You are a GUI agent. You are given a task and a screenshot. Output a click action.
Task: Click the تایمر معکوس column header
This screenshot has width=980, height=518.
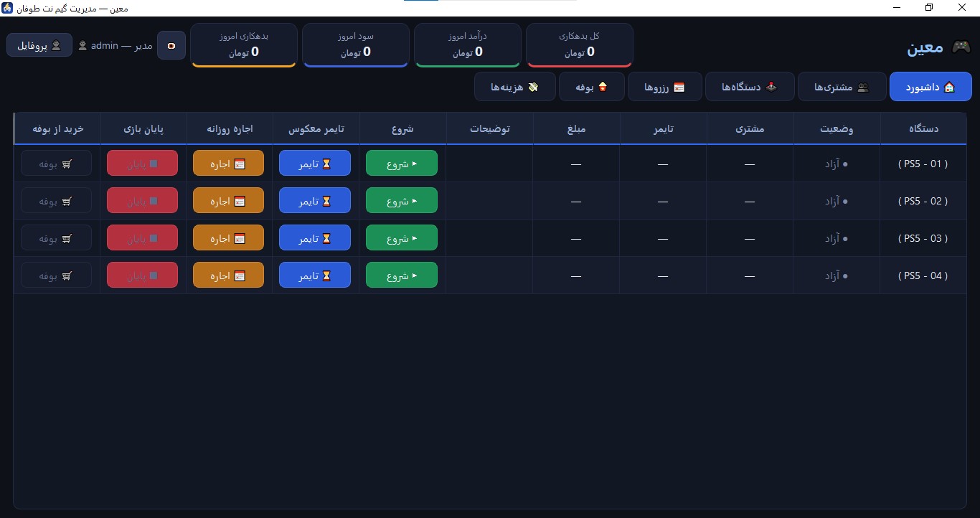tap(316, 128)
